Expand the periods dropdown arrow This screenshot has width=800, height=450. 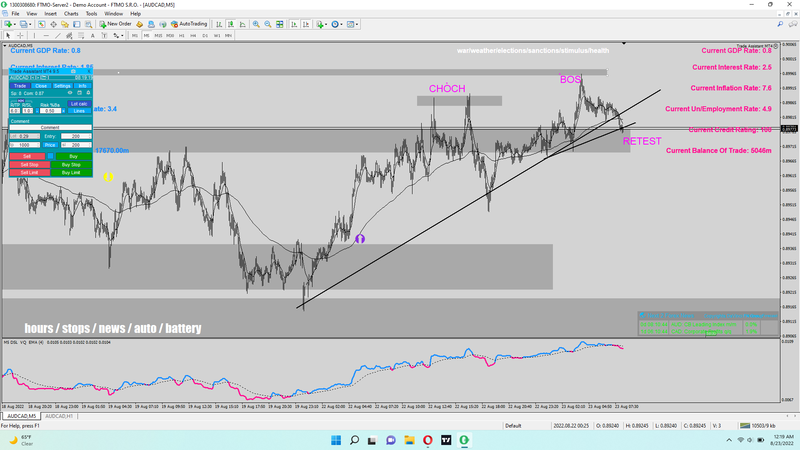pyautogui.click(x=341, y=24)
